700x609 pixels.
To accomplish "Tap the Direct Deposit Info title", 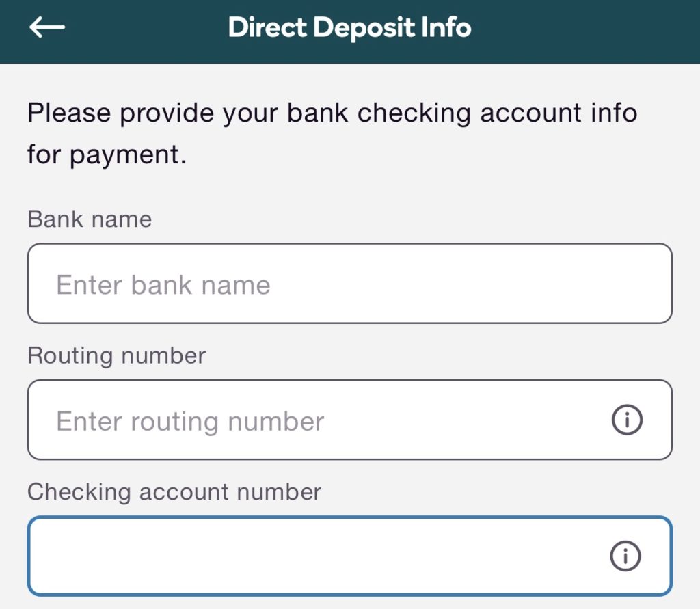I will (349, 27).
